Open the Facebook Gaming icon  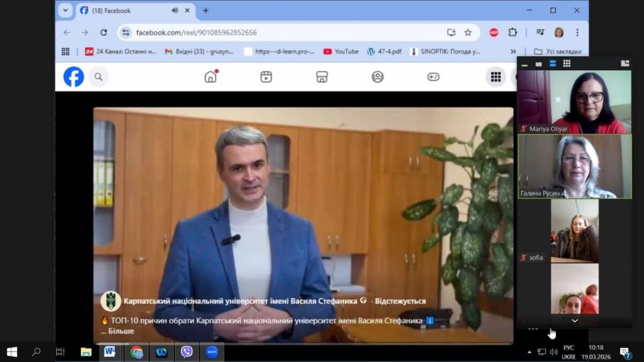pos(433,77)
